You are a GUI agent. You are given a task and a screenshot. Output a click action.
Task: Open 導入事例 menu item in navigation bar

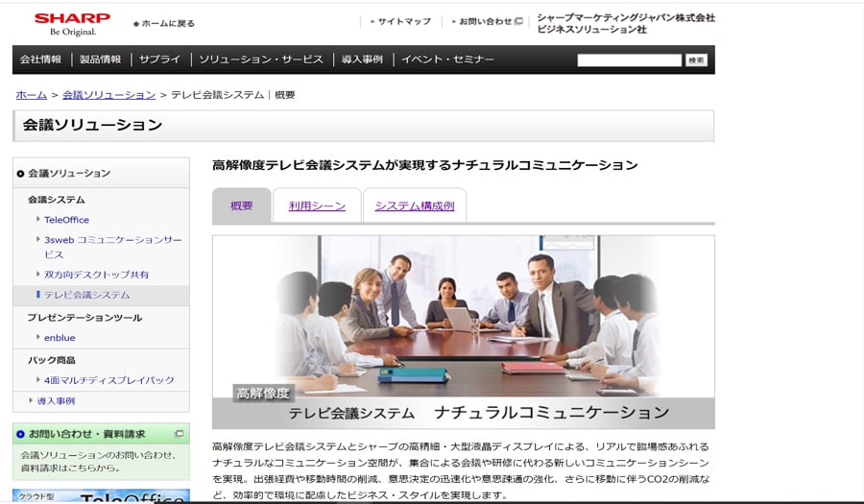pyautogui.click(x=362, y=60)
